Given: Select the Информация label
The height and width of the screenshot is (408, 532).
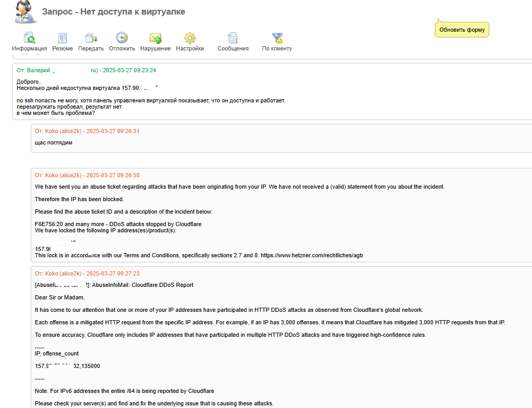Looking at the screenshot, I should click(30, 48).
